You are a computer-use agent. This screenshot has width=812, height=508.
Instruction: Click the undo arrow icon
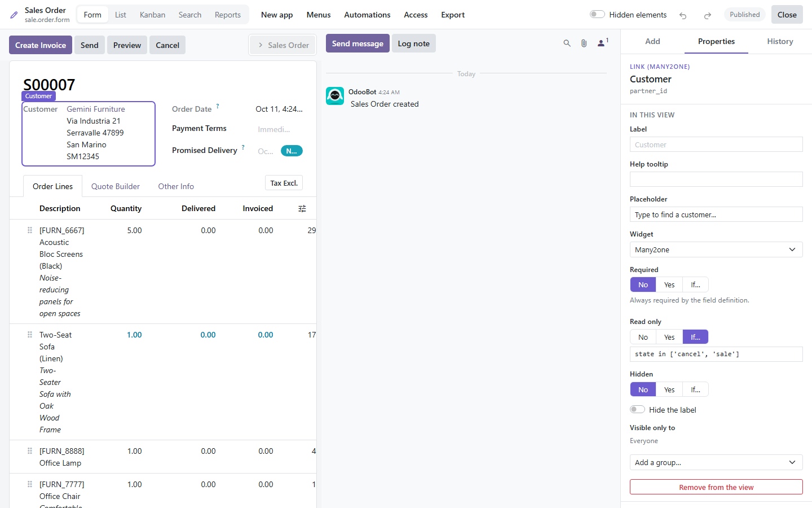(x=683, y=15)
